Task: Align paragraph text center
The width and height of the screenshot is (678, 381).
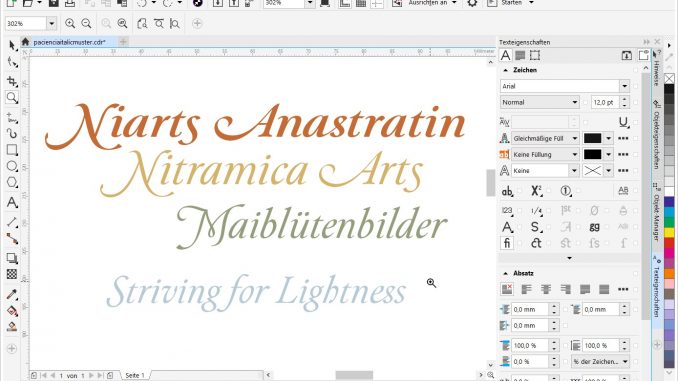Action: [546, 289]
